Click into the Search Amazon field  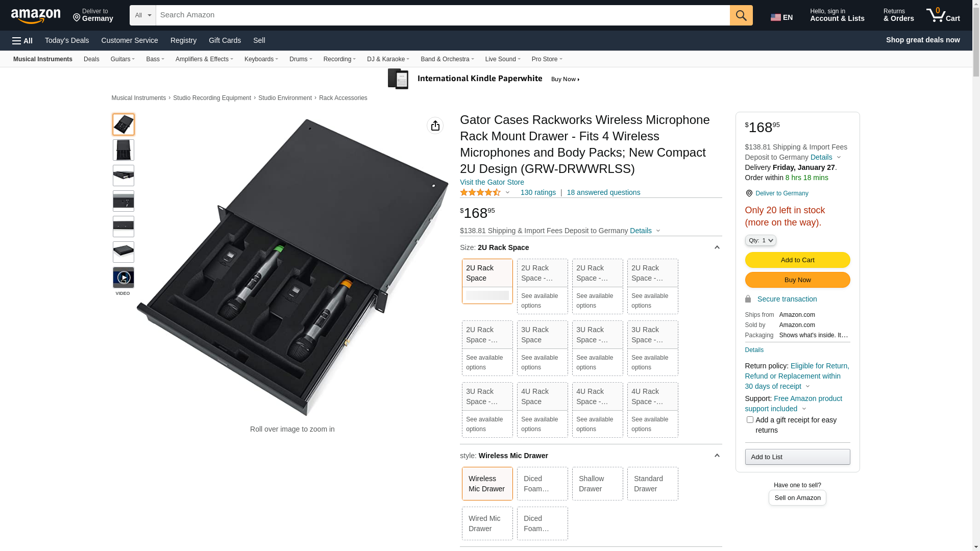coord(442,15)
